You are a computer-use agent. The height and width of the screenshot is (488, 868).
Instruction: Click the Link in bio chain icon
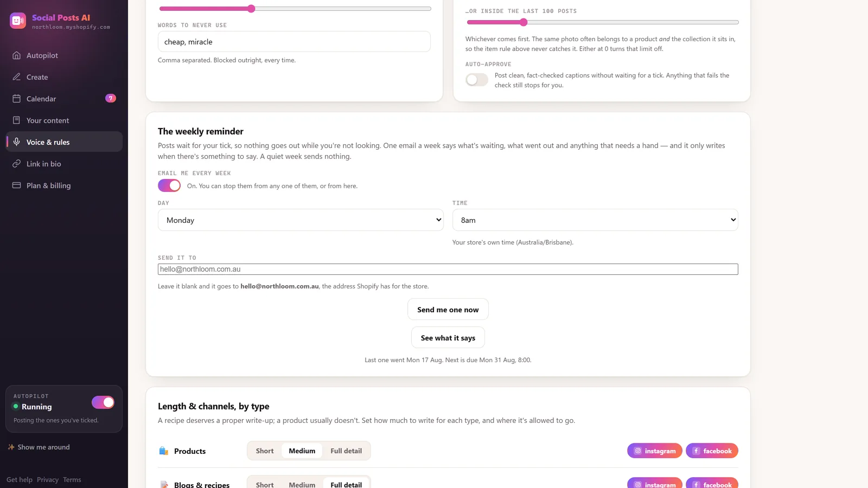click(17, 164)
